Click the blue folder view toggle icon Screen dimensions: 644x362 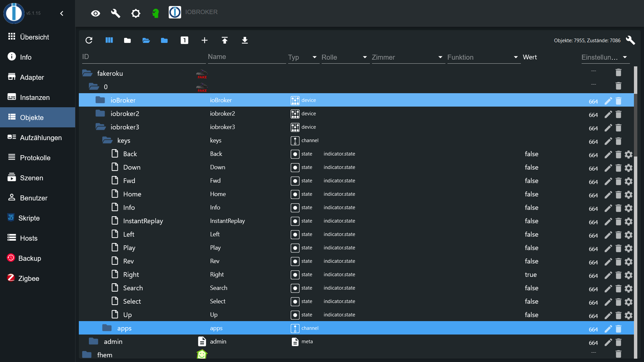pos(164,40)
